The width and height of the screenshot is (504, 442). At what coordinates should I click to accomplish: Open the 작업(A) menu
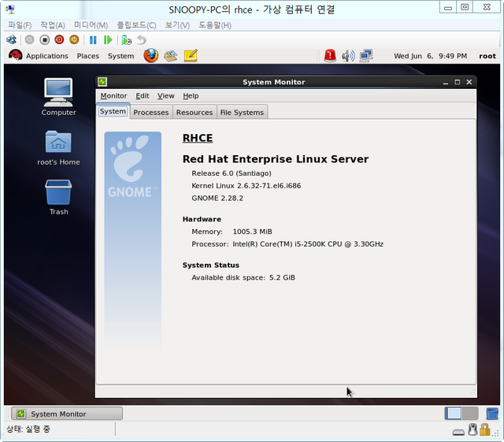pos(53,25)
